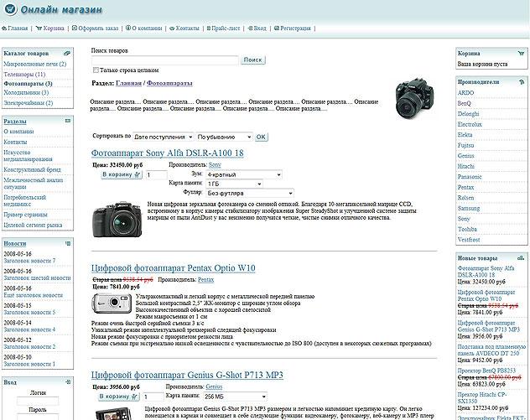Toggle 'Только строка целиком' checkbox
The width and height of the screenshot is (530, 420).
click(x=96, y=70)
